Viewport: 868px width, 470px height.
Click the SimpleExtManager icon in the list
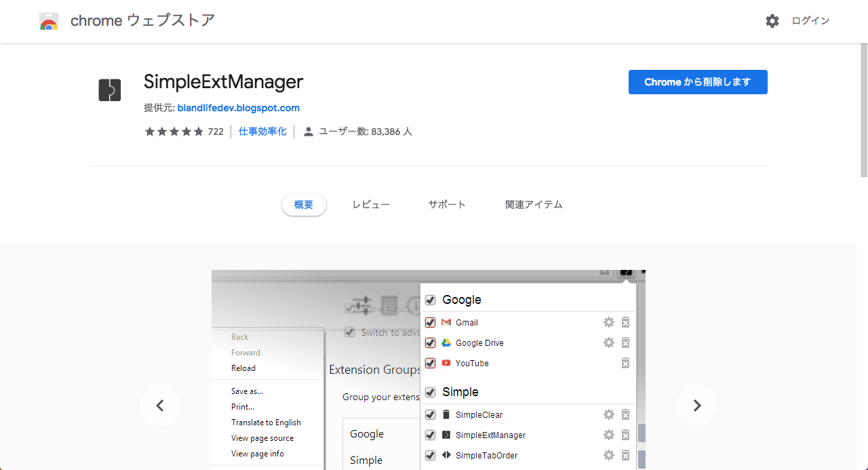point(446,435)
